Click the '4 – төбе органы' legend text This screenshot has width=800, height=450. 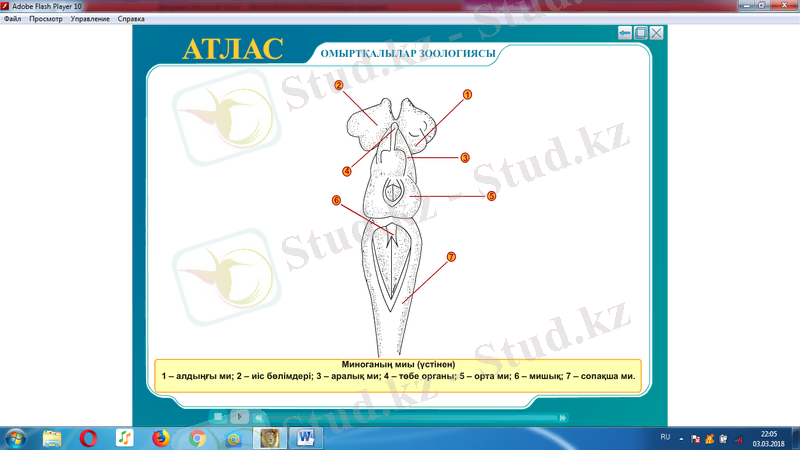point(420,376)
